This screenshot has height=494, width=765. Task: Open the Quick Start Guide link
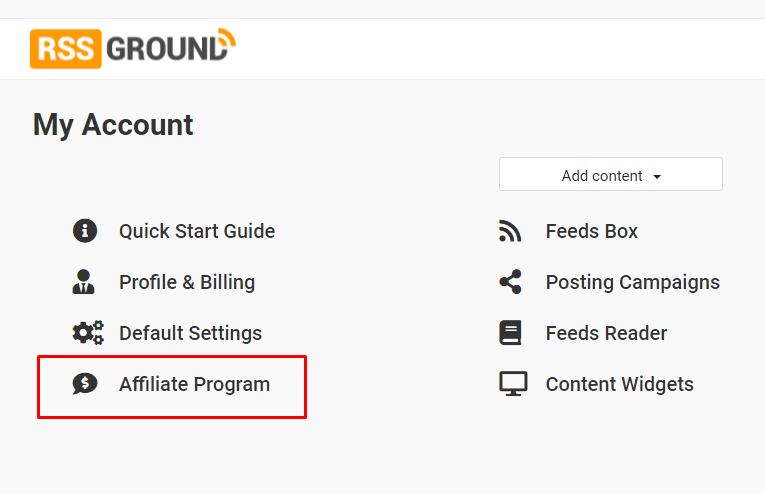[x=197, y=231]
